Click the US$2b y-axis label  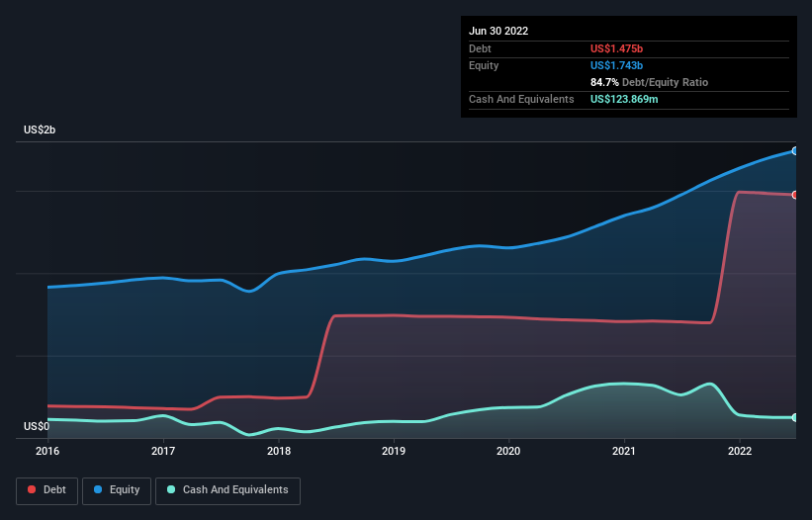point(40,130)
